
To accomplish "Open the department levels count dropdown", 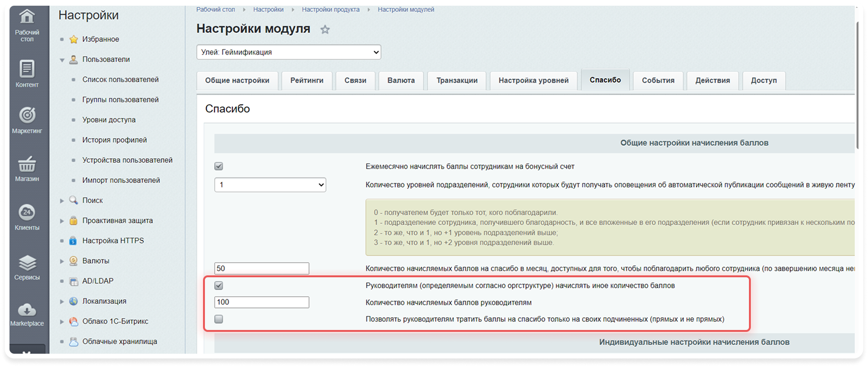I will click(x=270, y=185).
